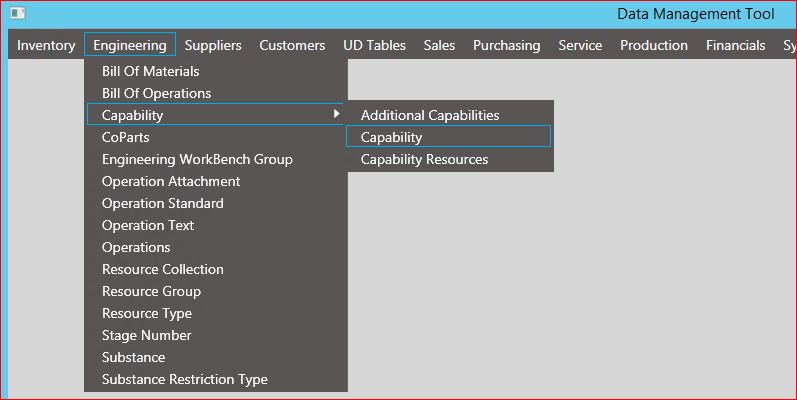Viewport: 797px width, 400px height.
Task: Open the Suppliers menu
Action: pos(213,45)
